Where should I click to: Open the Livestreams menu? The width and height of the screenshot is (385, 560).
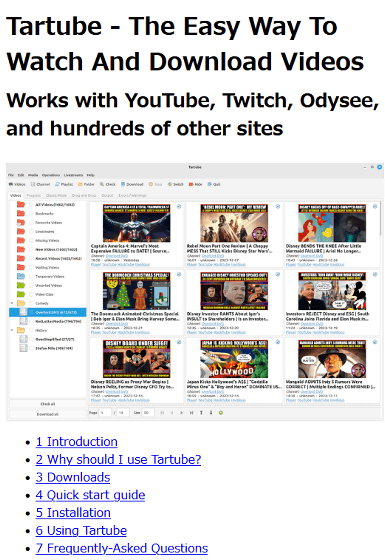[x=73, y=175]
